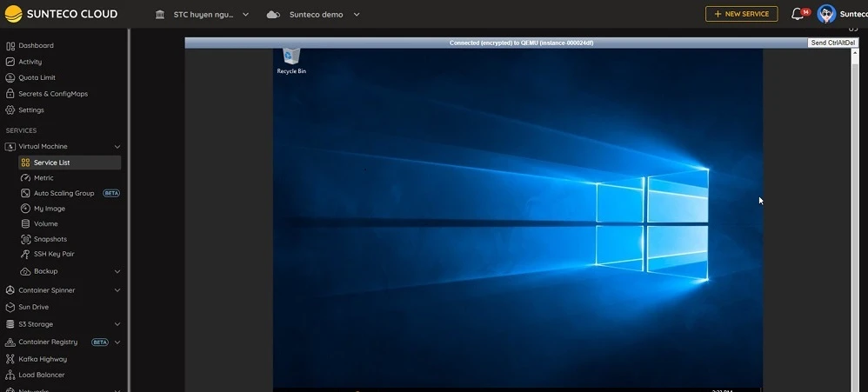Open the STC huyen ngu organization dropdown
868x392 pixels.
210,15
